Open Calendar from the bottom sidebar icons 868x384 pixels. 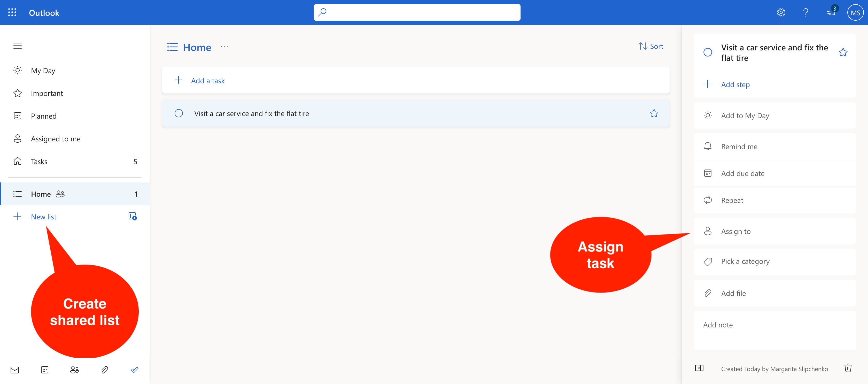pos(45,370)
